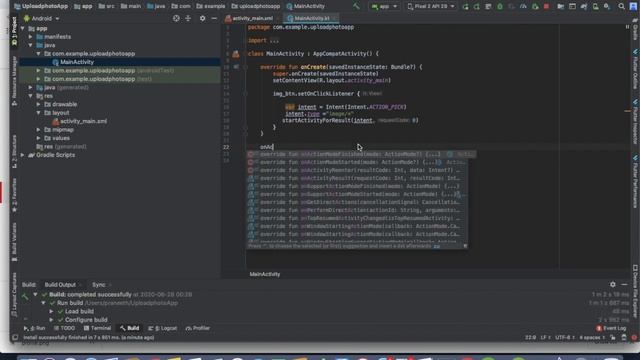Viewport: 640px width, 360px height.
Task: Click the red Stop button
Action: 547,7
